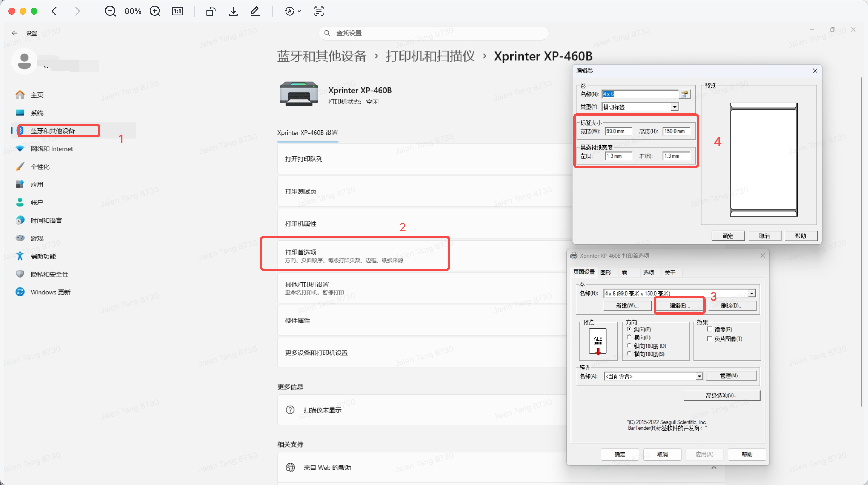The image size is (868, 485).
Task: Open breadcrumb 打印机和扫描仪
Action: tap(430, 56)
